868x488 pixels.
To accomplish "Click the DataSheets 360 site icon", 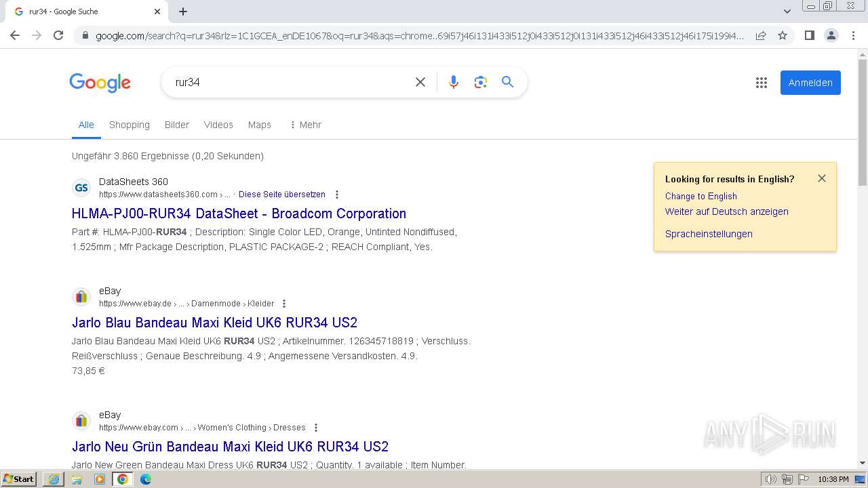I will pyautogui.click(x=81, y=188).
